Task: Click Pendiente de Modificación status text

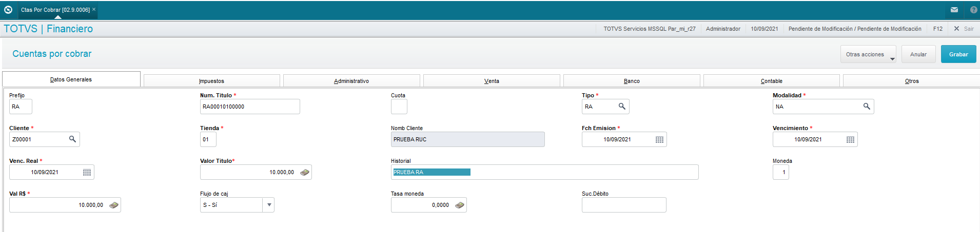Action: [855, 29]
